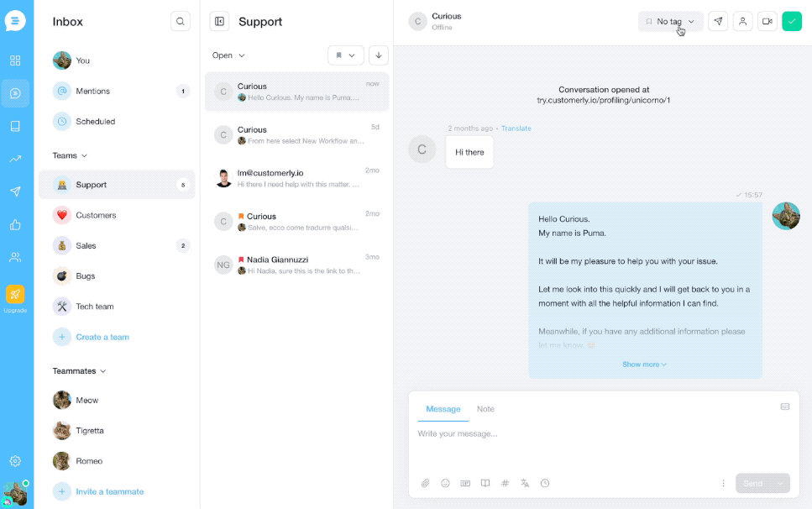Select the Support team inbox
The width and height of the screenshot is (812, 509).
pyautogui.click(x=117, y=185)
